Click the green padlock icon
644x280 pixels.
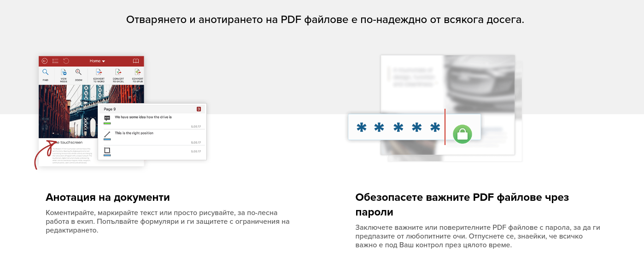tap(463, 134)
